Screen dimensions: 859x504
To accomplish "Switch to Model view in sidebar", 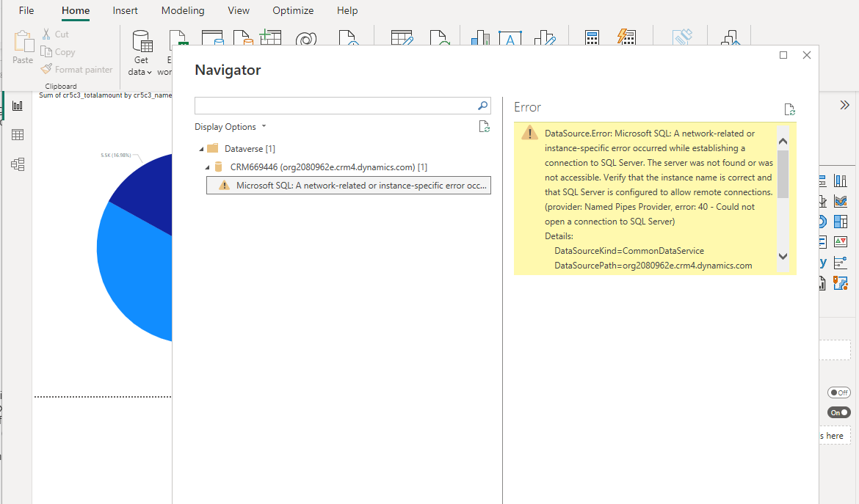I will pos(18,164).
